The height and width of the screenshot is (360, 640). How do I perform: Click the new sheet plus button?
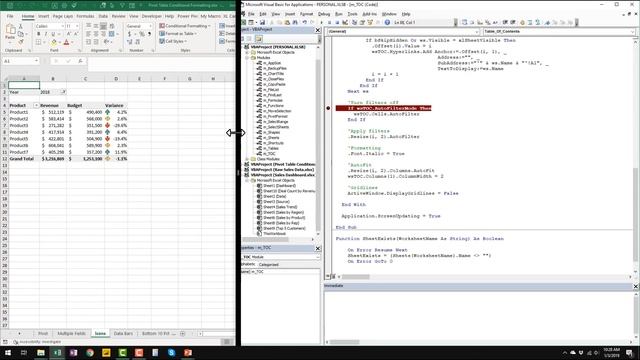click(x=182, y=333)
